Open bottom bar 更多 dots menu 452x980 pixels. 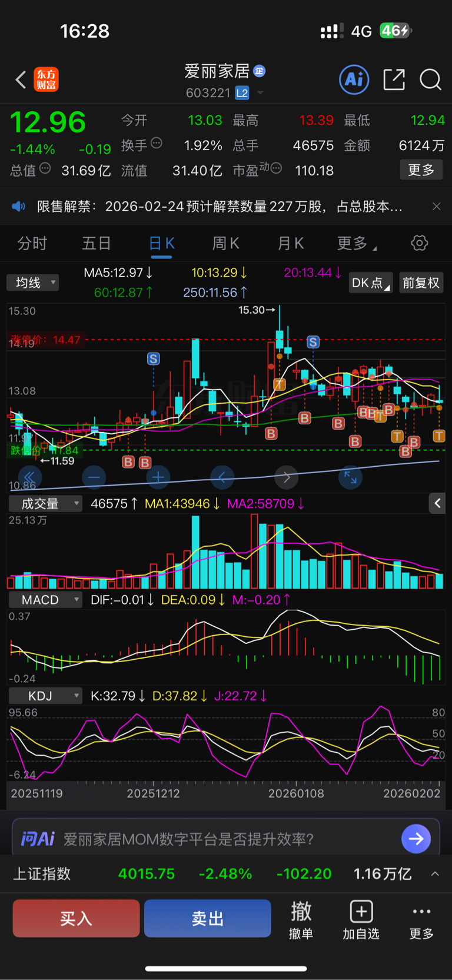point(421,920)
